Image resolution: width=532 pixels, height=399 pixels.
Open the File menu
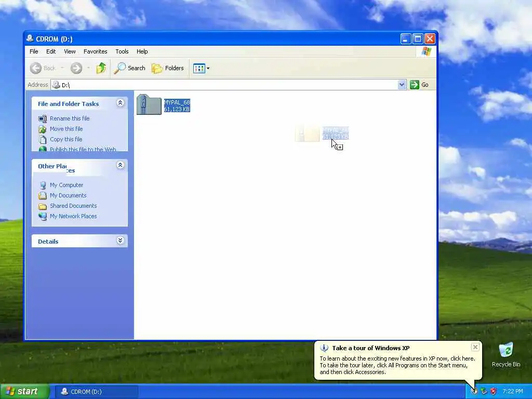click(x=34, y=51)
